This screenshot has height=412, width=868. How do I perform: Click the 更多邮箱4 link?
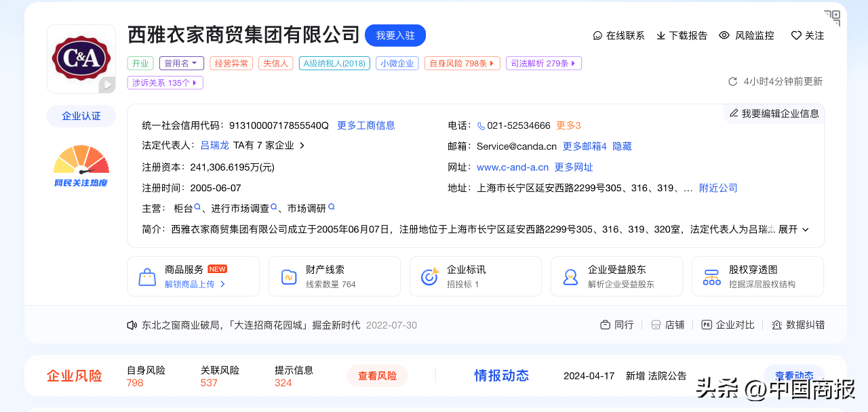coord(585,146)
